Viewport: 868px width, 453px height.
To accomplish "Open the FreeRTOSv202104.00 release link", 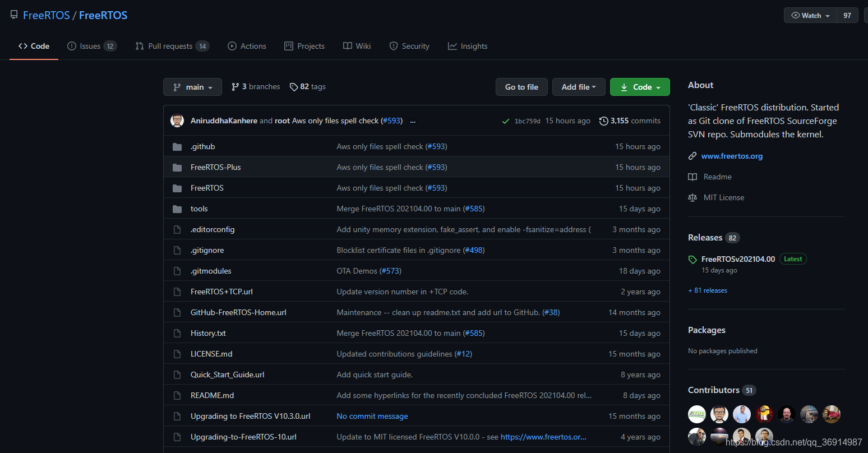I will (x=738, y=259).
